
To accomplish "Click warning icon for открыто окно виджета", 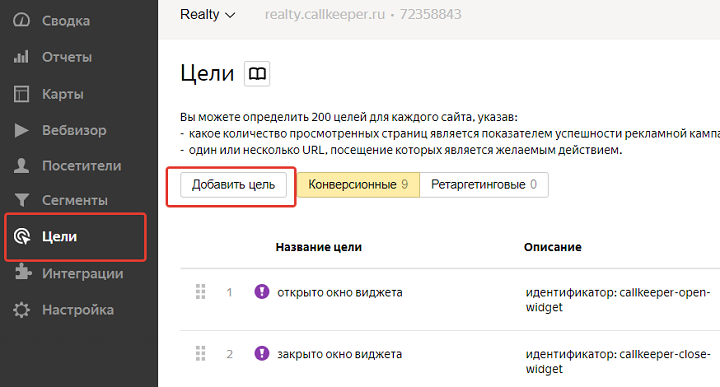I will pyautogui.click(x=262, y=292).
